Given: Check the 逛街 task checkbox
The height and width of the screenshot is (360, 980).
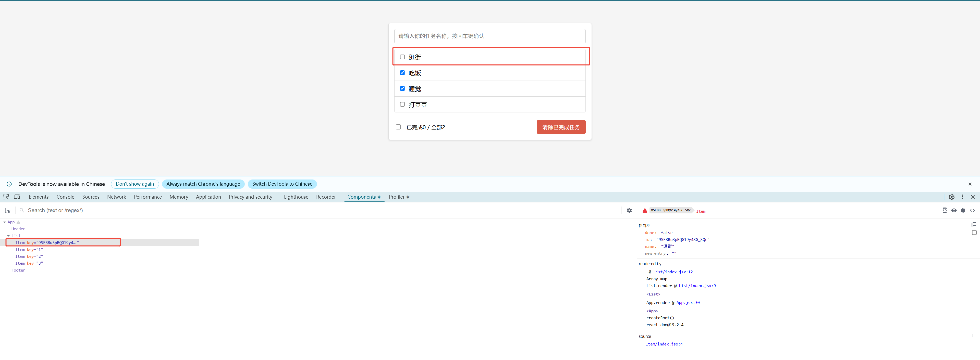Looking at the screenshot, I should point(402,57).
